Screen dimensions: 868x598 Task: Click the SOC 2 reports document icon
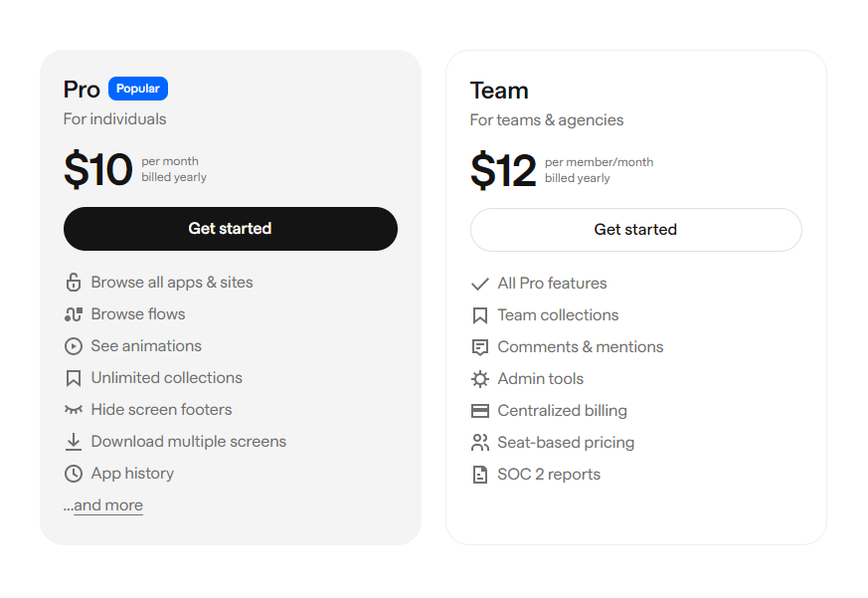click(x=479, y=475)
